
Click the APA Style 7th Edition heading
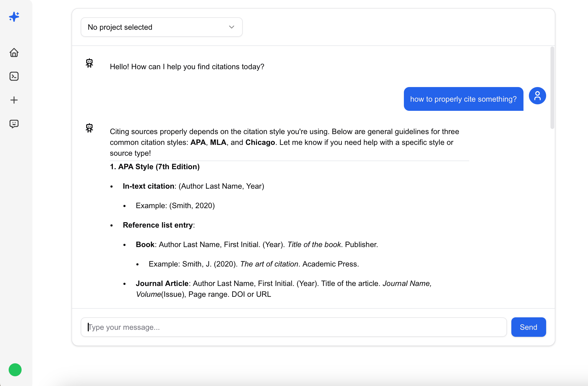click(155, 167)
